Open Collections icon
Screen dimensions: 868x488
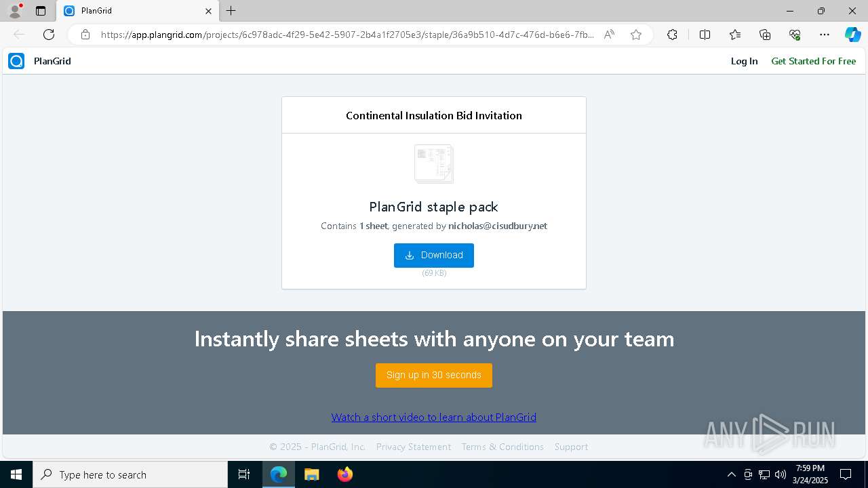[765, 35]
